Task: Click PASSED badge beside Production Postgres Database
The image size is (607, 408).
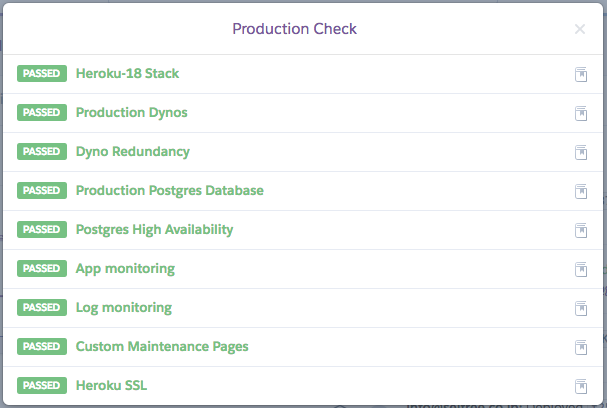Action: click(42, 190)
